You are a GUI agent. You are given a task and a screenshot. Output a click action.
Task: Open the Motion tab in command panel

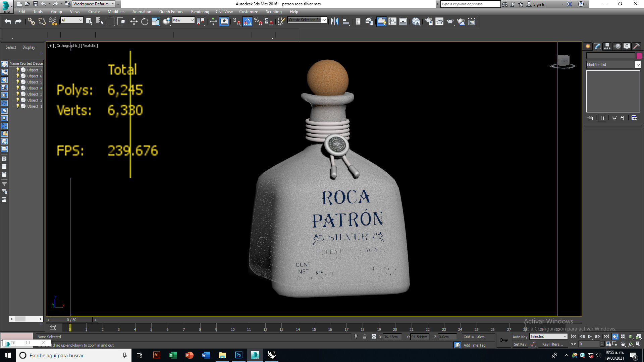(618, 46)
